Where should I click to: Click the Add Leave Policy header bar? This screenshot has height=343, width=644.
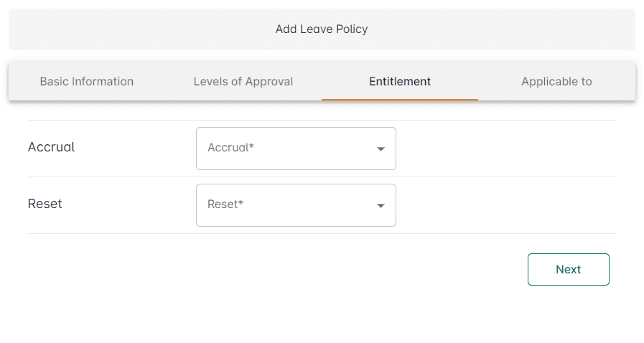pyautogui.click(x=322, y=29)
